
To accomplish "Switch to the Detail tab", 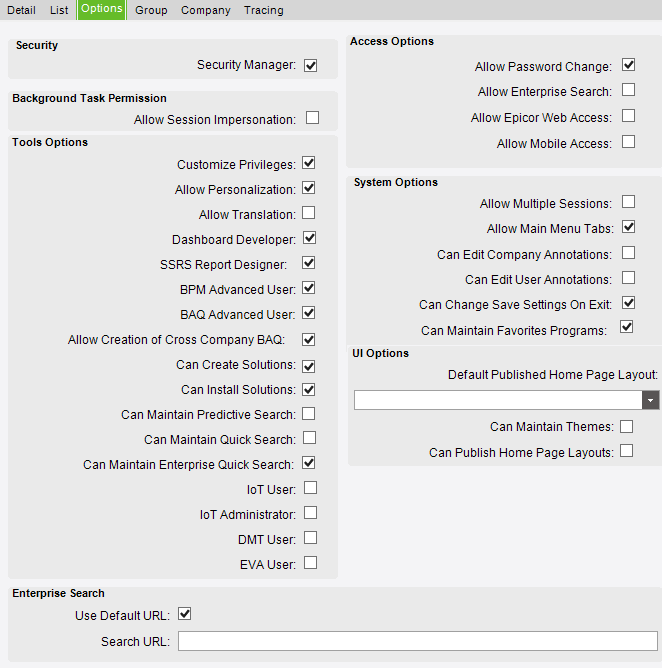I will point(21,10).
